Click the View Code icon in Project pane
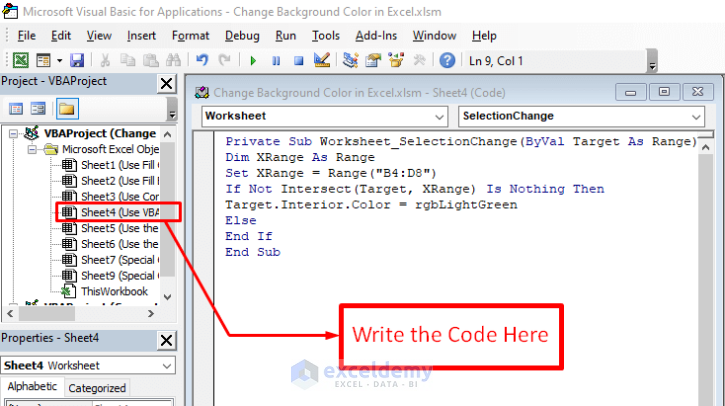This screenshot has height=406, width=725. (x=16, y=109)
